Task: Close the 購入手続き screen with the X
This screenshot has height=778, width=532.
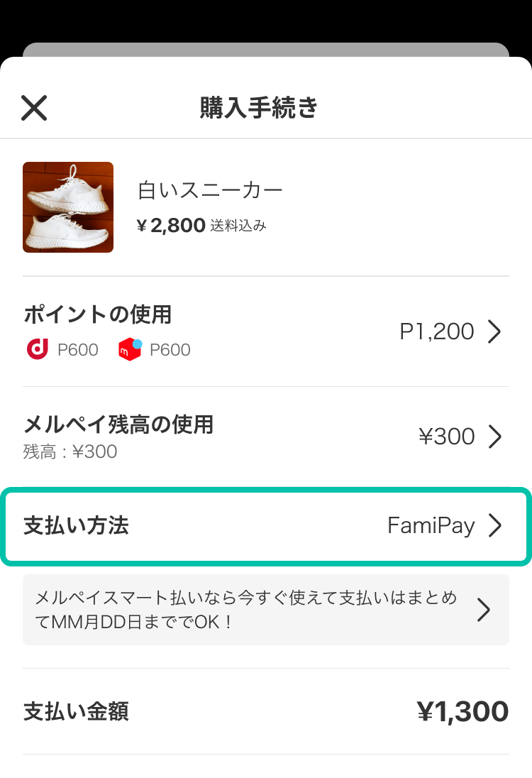Action: click(33, 106)
